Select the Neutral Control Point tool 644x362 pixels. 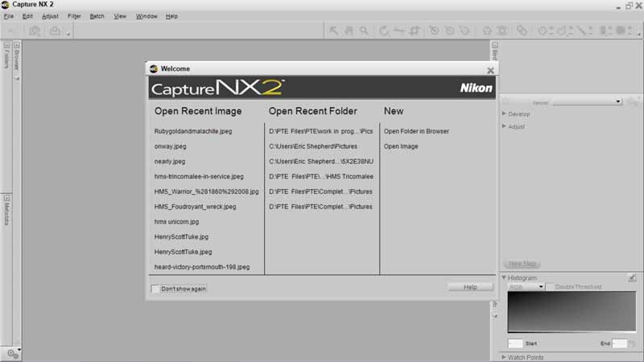449,31
